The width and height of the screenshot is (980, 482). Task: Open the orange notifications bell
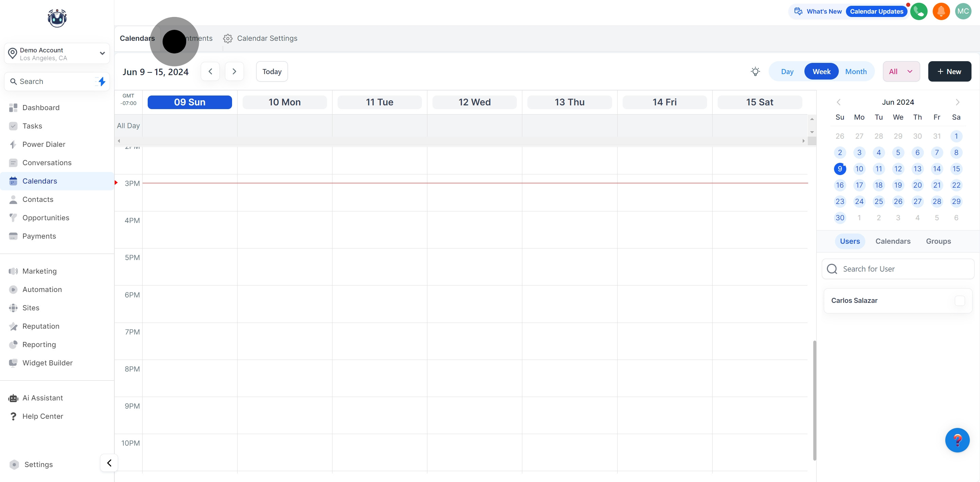pos(941,12)
